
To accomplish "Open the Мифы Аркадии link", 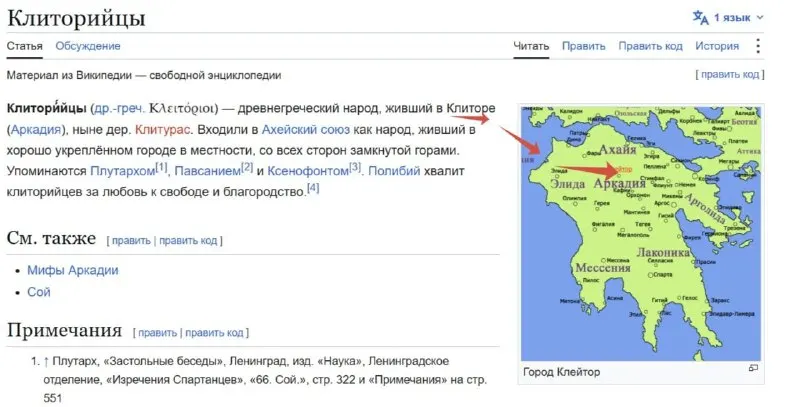I will coord(72,270).
